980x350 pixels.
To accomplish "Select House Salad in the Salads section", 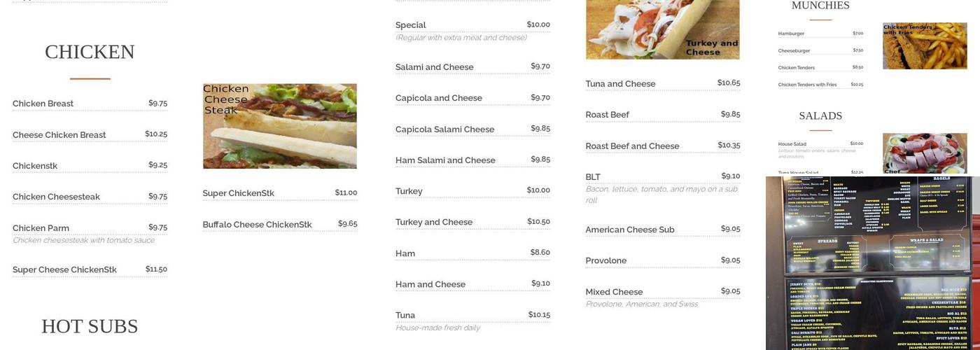I will 792,144.
